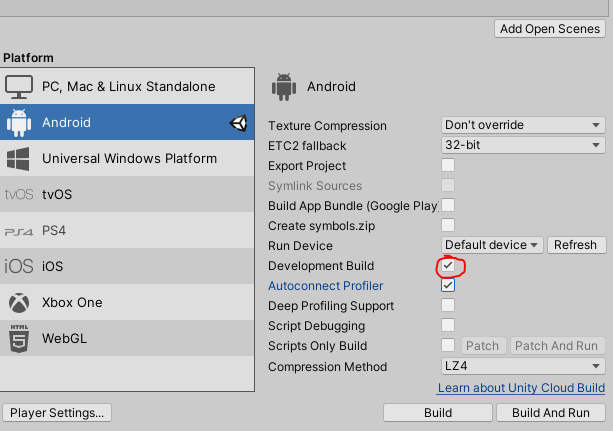Select PC, Mac & Linux Standalone platform icon
The width and height of the screenshot is (613, 431).
tap(18, 86)
